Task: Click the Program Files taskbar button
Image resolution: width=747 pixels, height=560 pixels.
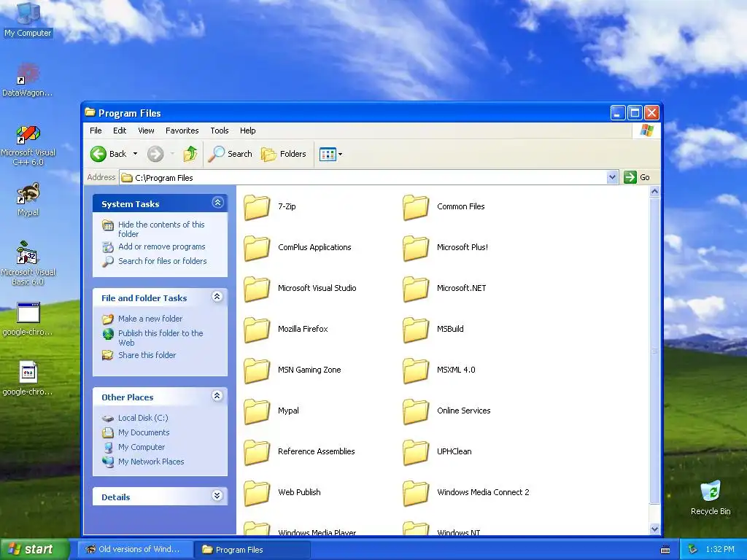Action: pyautogui.click(x=252, y=550)
